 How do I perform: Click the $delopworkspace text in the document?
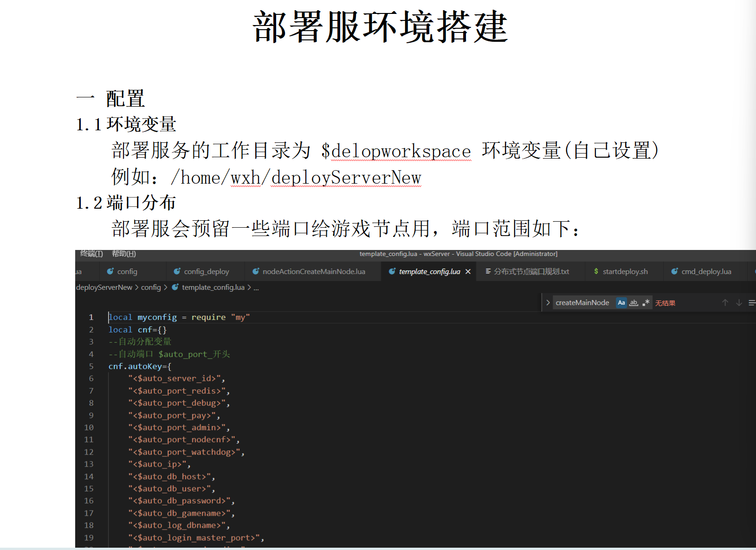[396, 151]
